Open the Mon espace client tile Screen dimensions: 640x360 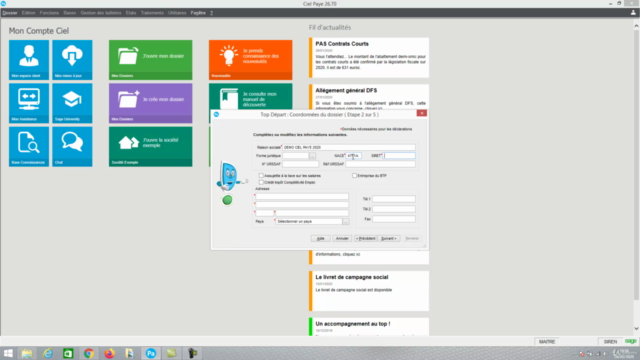29,60
